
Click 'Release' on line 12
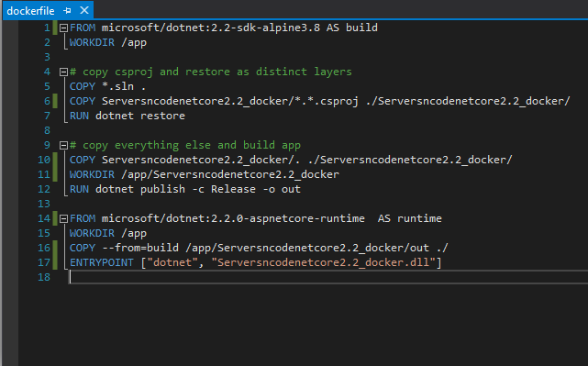(233, 189)
